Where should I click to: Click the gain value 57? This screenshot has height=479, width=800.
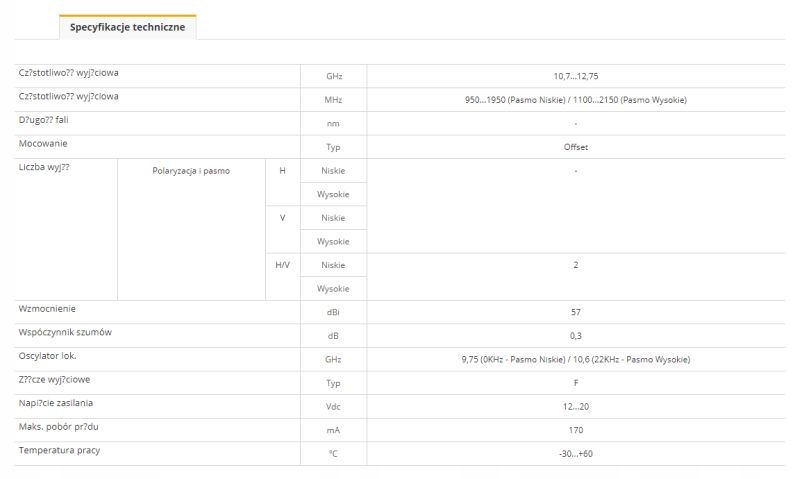[x=576, y=313]
